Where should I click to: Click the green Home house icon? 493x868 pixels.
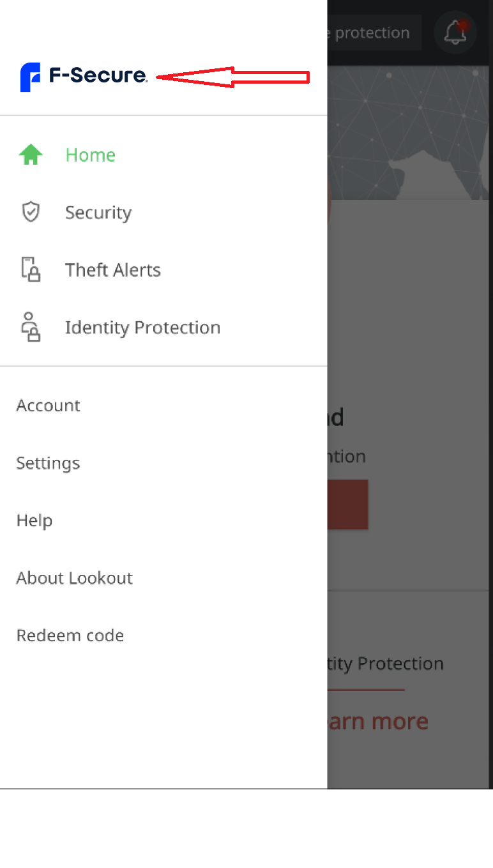[x=31, y=155]
